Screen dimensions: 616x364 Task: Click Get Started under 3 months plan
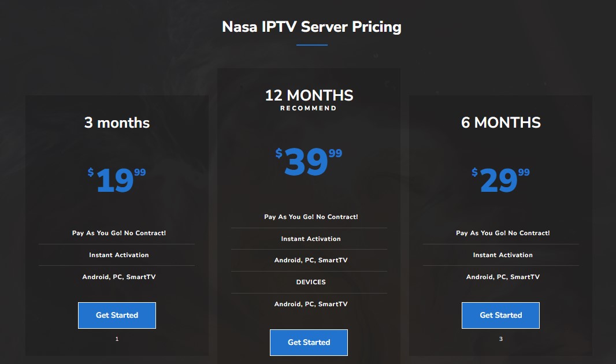tap(117, 315)
